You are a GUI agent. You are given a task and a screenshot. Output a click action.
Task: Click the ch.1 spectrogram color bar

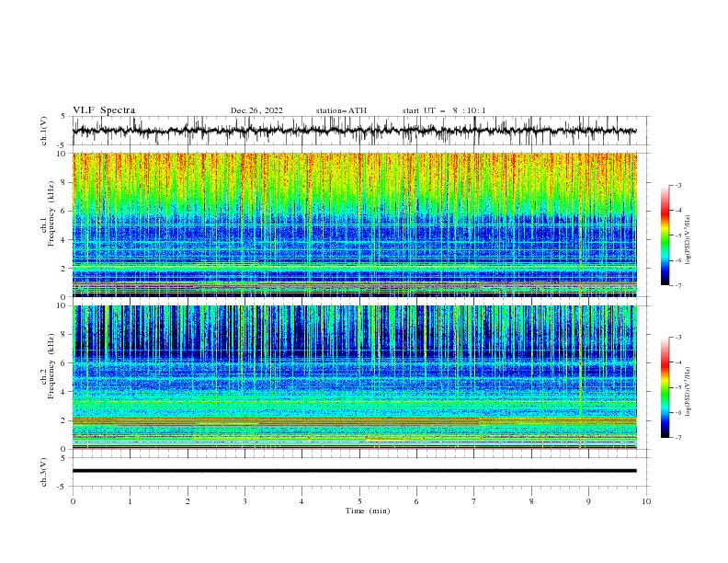(x=665, y=236)
